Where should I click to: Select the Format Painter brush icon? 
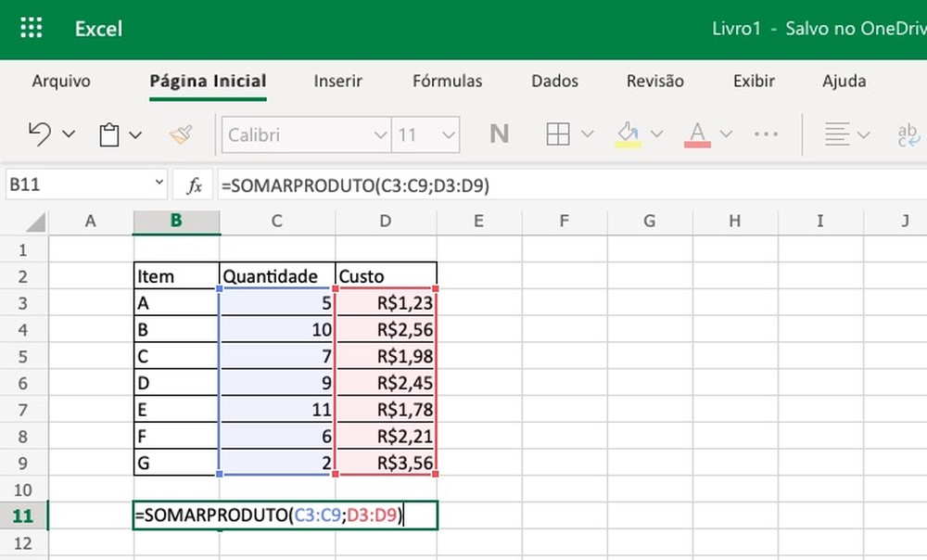pos(180,134)
